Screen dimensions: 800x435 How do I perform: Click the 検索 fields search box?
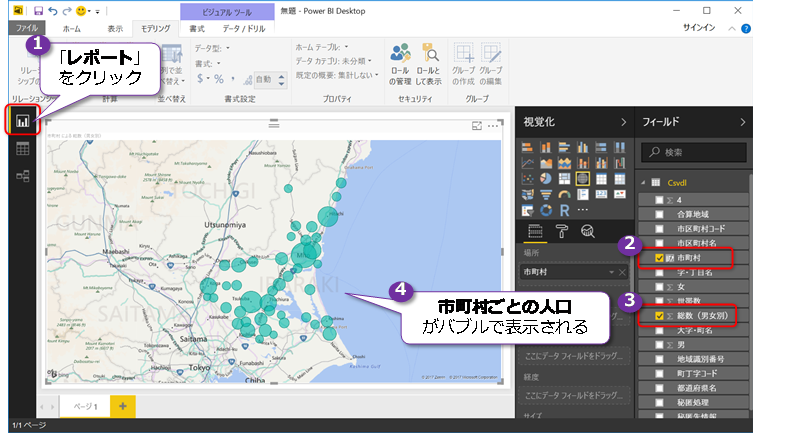[694, 152]
